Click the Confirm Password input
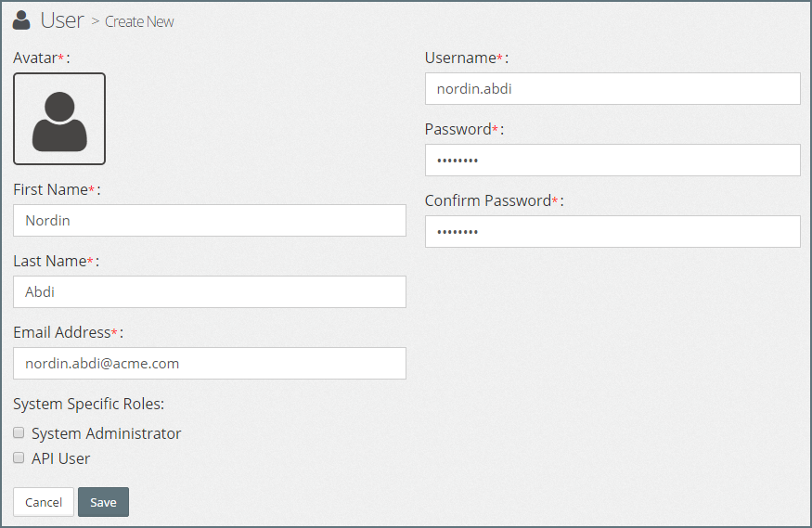 612,231
